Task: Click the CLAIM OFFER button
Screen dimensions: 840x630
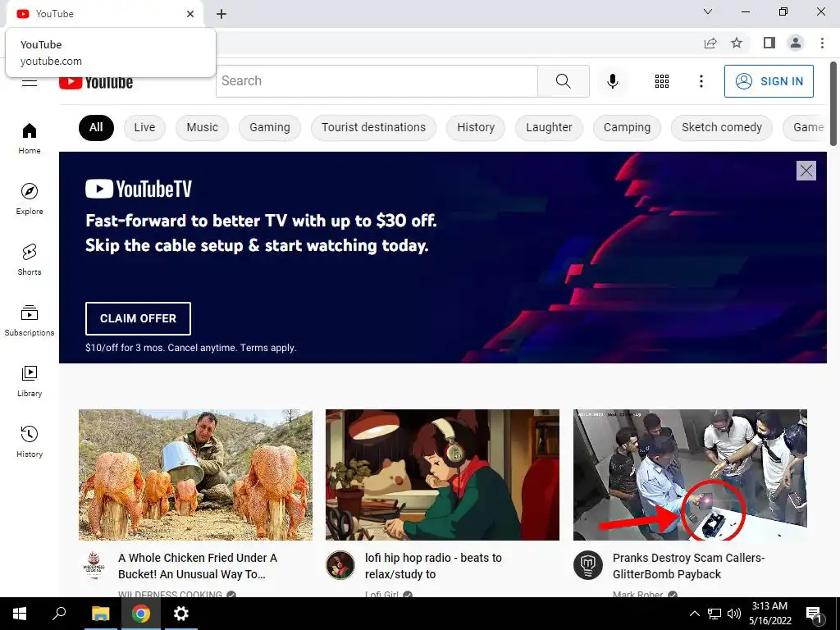Action: [138, 318]
